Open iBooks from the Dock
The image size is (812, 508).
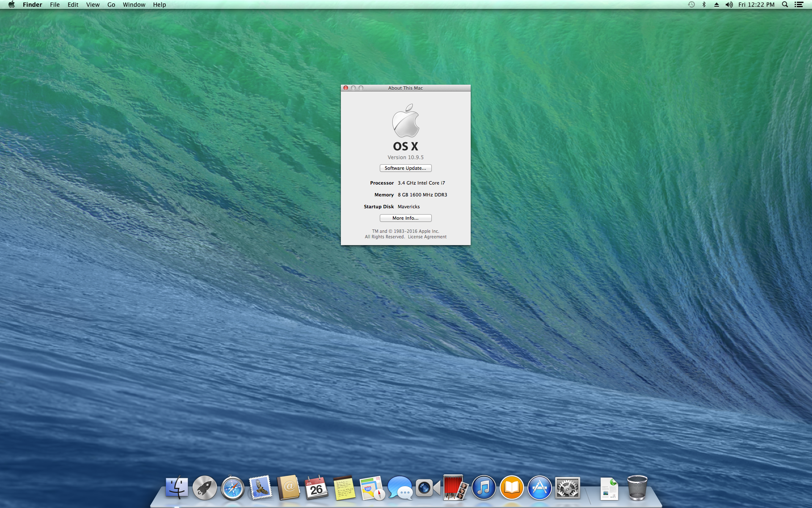[511, 488]
